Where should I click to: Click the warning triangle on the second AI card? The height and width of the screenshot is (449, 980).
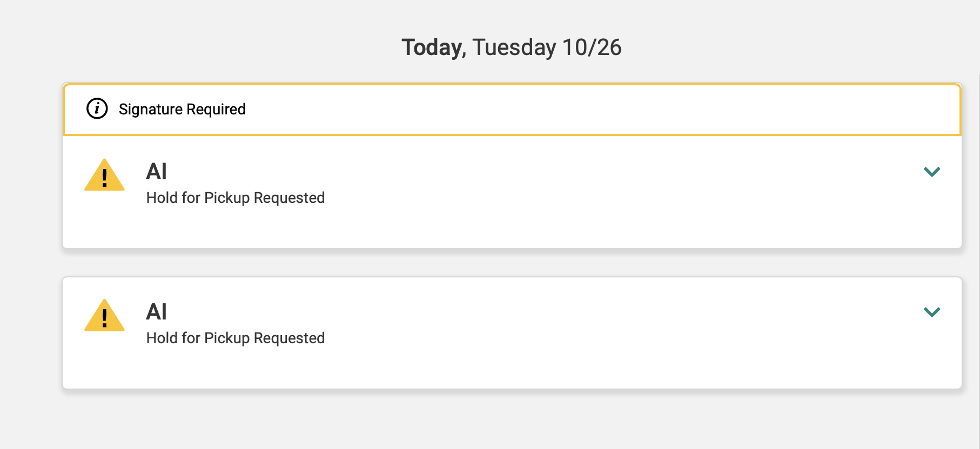tap(104, 316)
